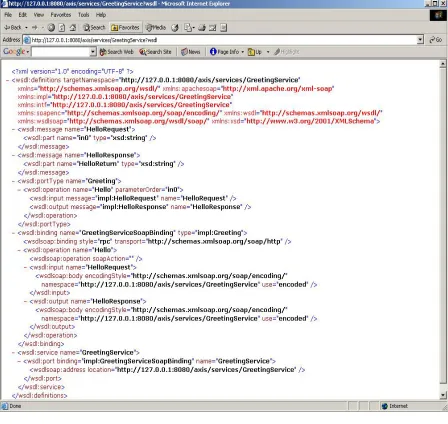Open the Favorites menu
The height and width of the screenshot is (424, 448).
click(61, 15)
